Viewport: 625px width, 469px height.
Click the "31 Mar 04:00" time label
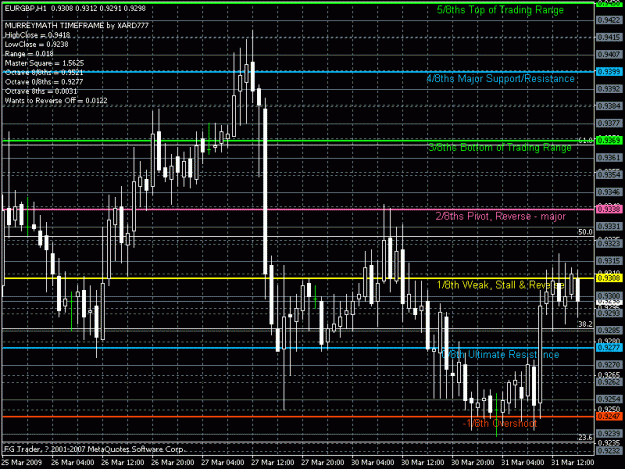[x=523, y=463]
